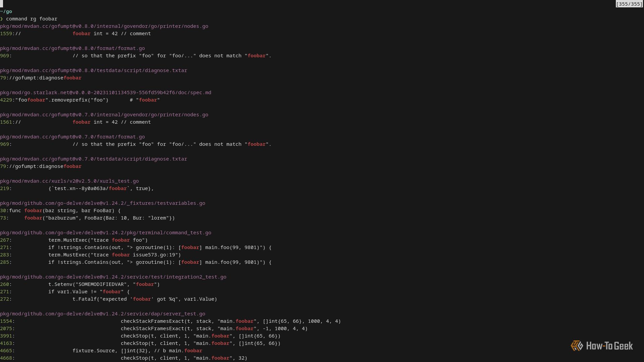Open the gofumpt@v0.7.0 nodes.go file path

coord(104,114)
